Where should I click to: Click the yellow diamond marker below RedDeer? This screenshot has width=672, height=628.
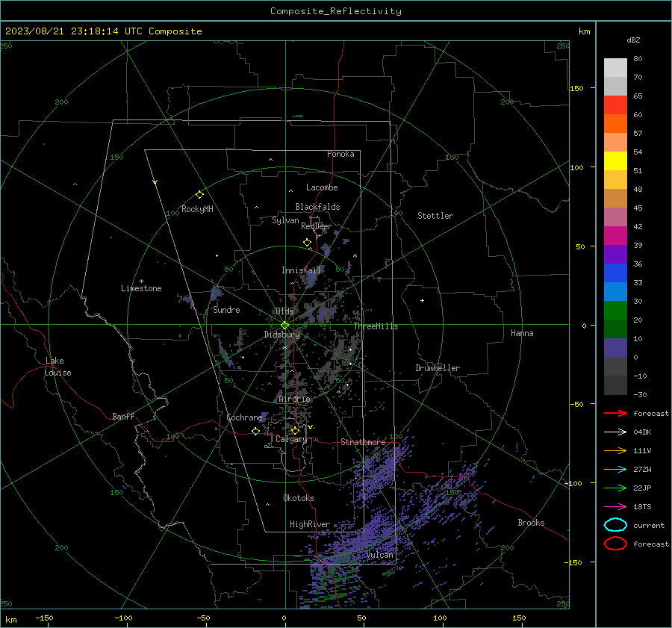point(307,243)
